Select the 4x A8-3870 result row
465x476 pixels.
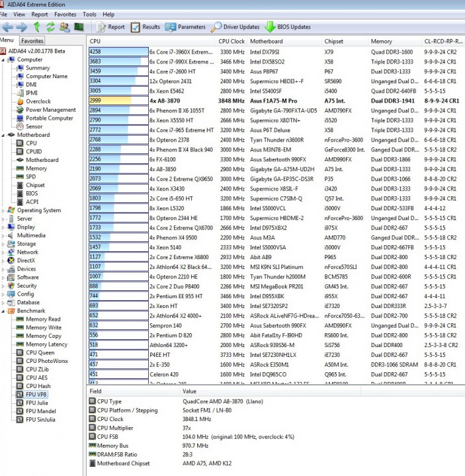276,100
